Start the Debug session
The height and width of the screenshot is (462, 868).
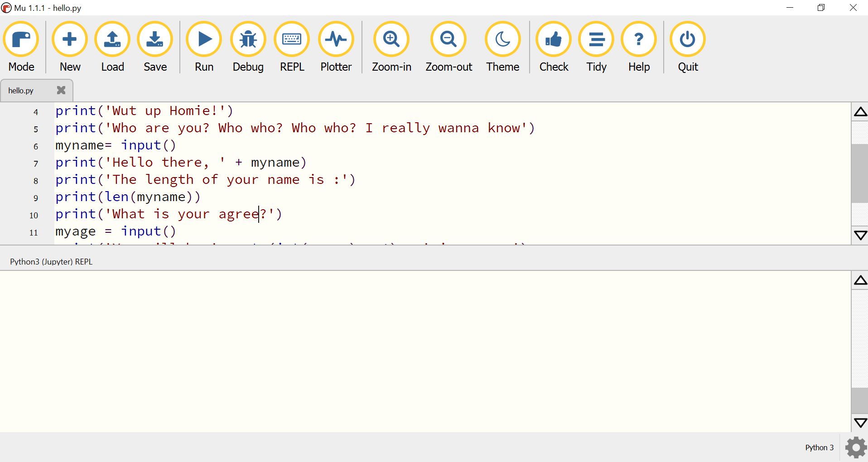coord(248,47)
